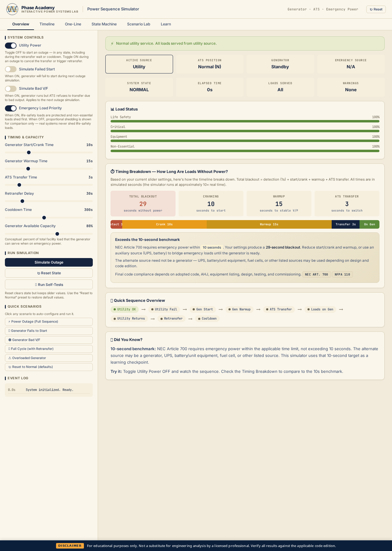Click the Retransfer Delay slider handle
The width and height of the screenshot is (392, 551).
22,201
